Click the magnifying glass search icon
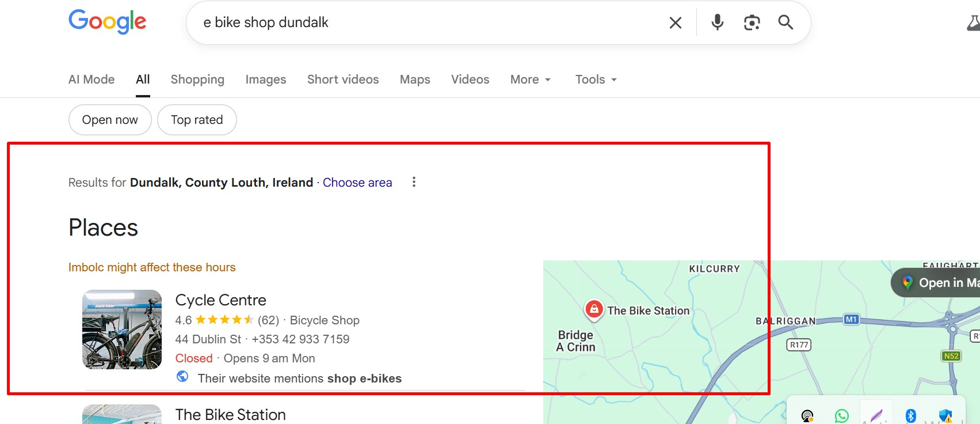Viewport: 980px width, 424px height. click(785, 22)
